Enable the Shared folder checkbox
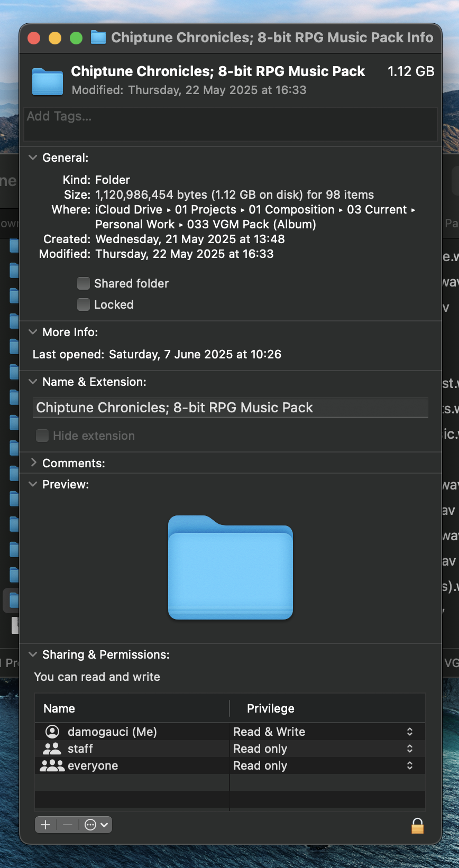 84,283
